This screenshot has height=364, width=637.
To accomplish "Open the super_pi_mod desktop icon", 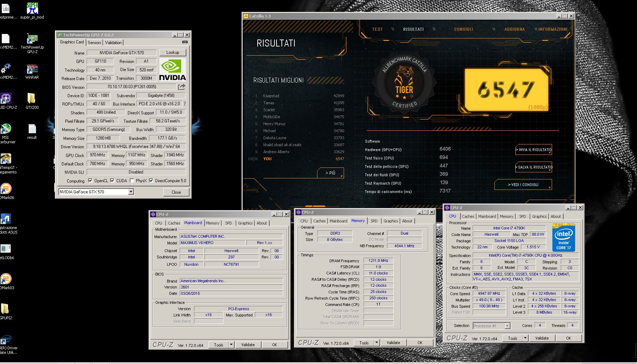I will coord(32,11).
